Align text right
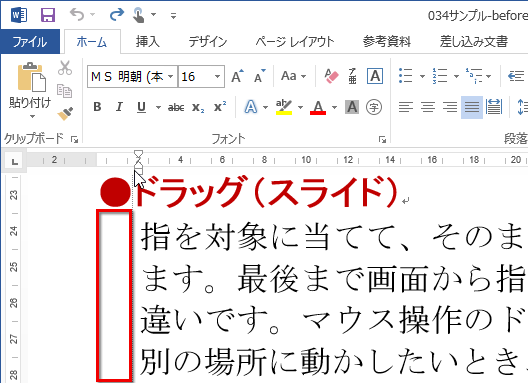The image size is (528, 383). (x=450, y=107)
